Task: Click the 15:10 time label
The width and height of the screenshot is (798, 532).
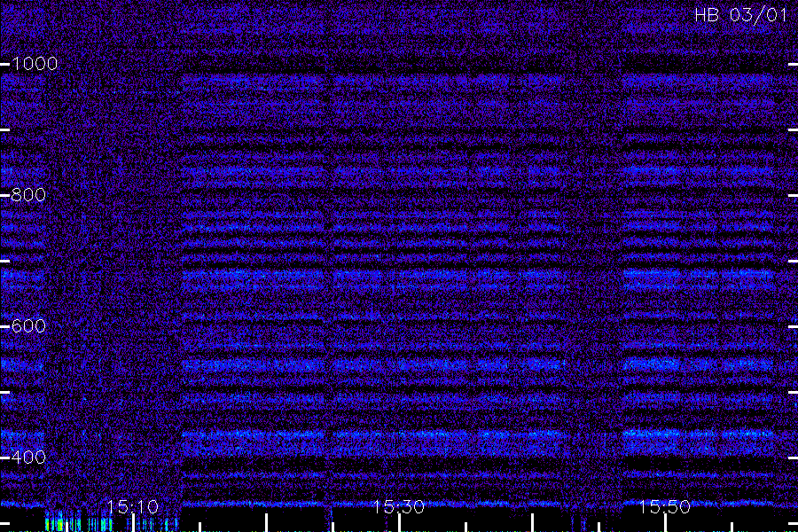Action: point(132,506)
